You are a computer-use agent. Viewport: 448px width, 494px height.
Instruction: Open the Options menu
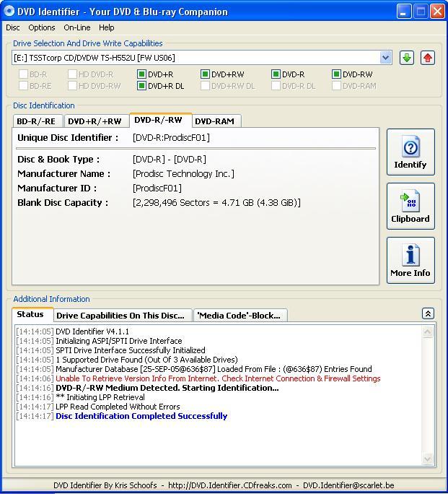tap(42, 27)
